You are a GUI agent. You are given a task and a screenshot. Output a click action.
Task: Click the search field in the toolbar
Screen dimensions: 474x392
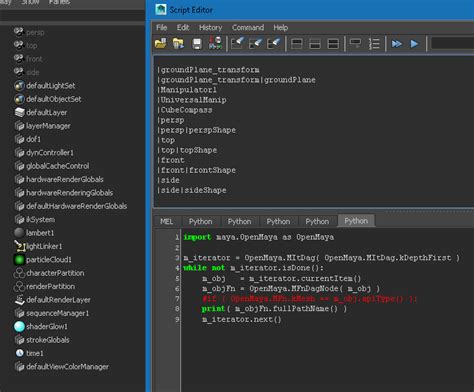(x=452, y=43)
